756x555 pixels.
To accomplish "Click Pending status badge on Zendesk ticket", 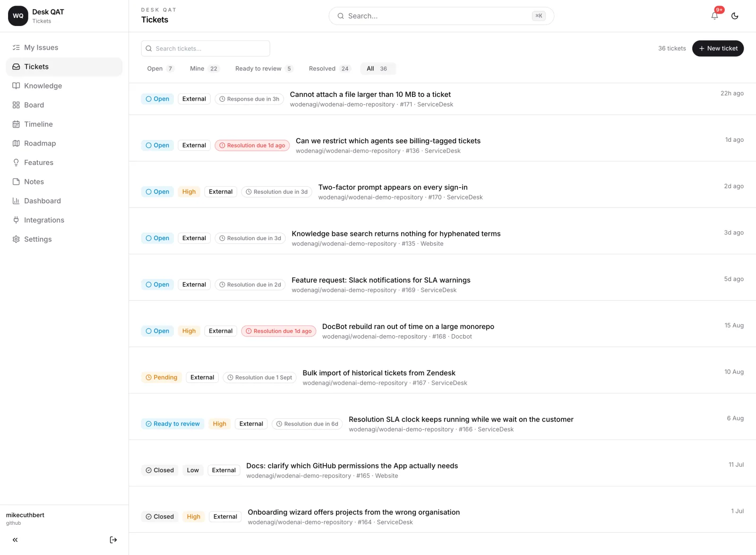I will coord(161,377).
